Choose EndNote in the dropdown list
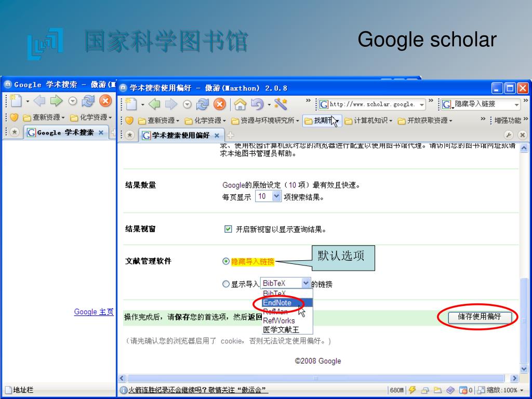This screenshot has width=532, height=399. click(287, 303)
